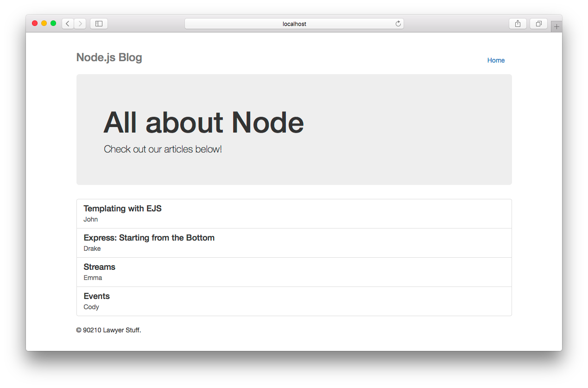Click the green fullscreen window button

click(53, 23)
